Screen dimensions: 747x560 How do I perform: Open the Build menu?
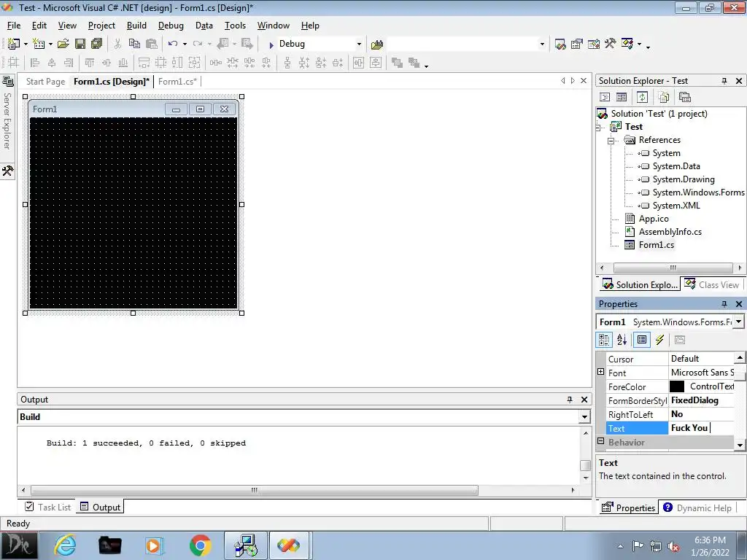tap(136, 26)
